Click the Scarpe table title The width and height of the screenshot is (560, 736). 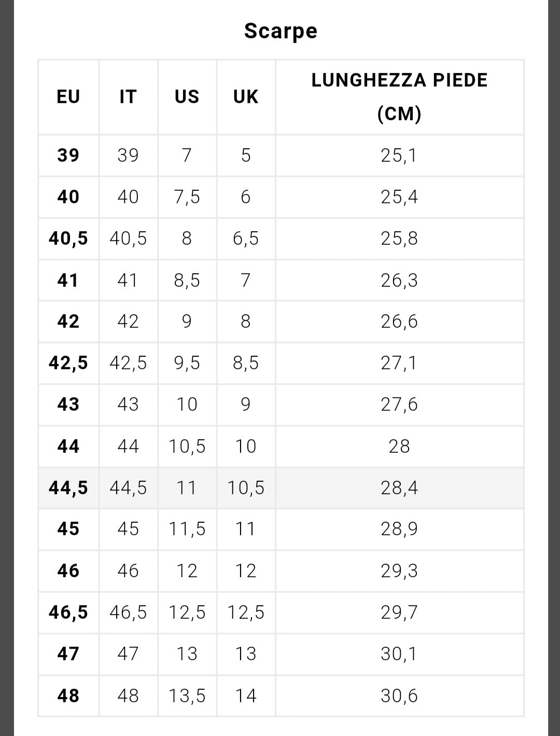click(281, 31)
